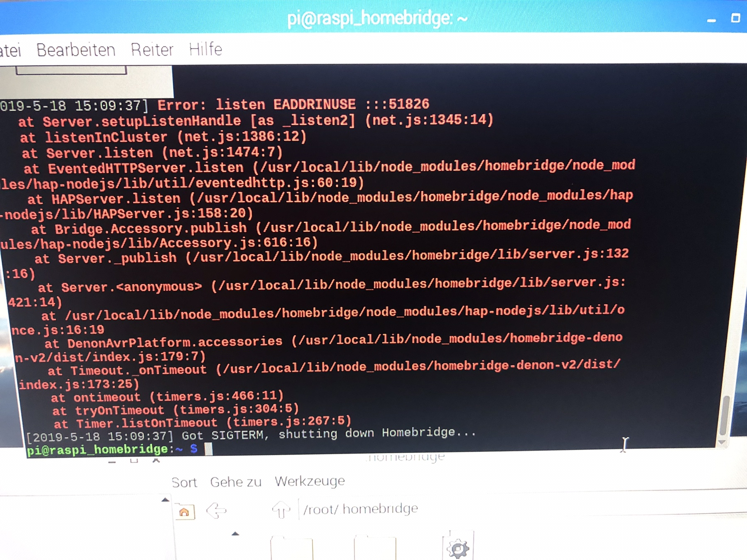Screen dimensions: 747x560
Task: Open the Hilfe menu
Action: pos(205,49)
